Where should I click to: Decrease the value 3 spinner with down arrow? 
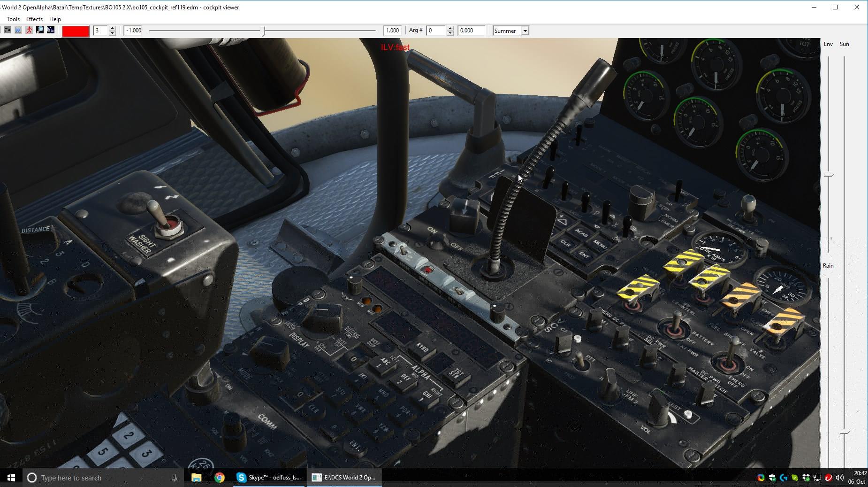[x=112, y=33]
